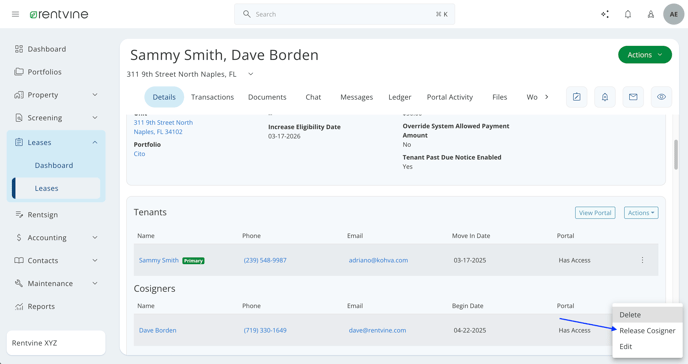The width and height of the screenshot is (688, 364).
Task: Click the Portfolios sidebar label
Action: [x=44, y=71]
